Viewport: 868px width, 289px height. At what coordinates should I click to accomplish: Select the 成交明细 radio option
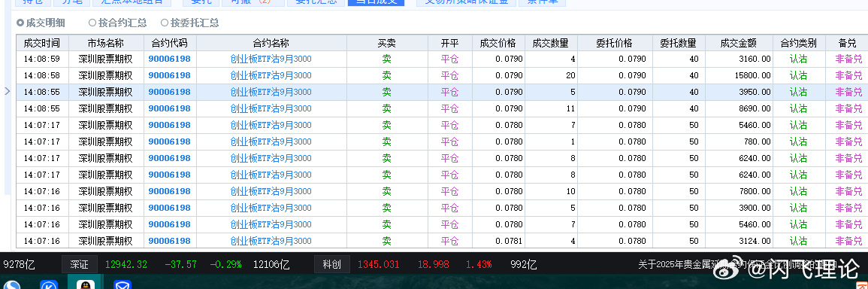point(41,23)
